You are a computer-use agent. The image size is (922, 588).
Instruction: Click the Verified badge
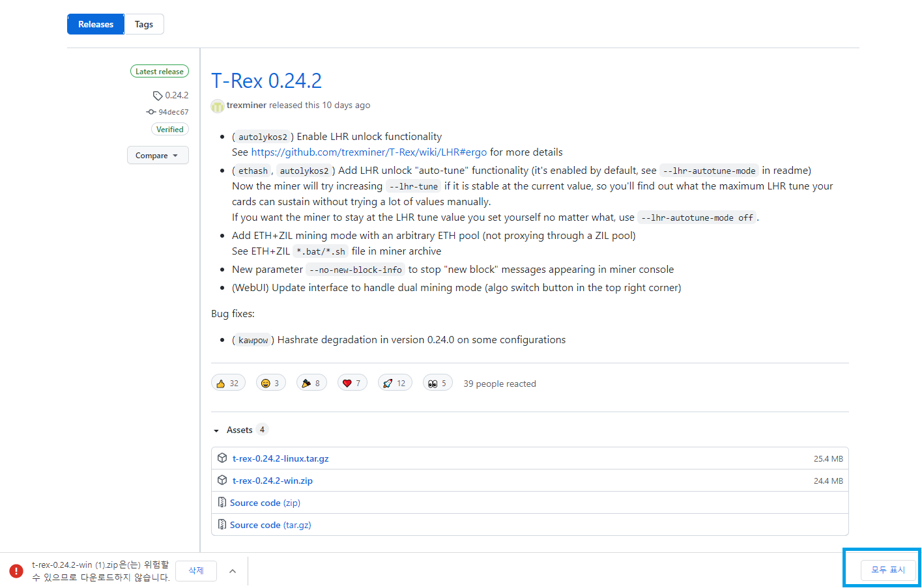[170, 130]
